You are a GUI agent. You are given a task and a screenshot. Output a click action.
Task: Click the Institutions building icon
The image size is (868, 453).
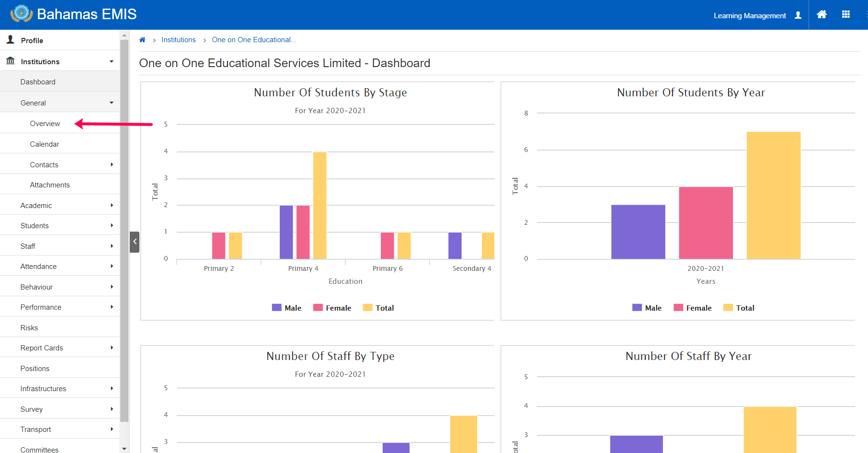[x=10, y=61]
